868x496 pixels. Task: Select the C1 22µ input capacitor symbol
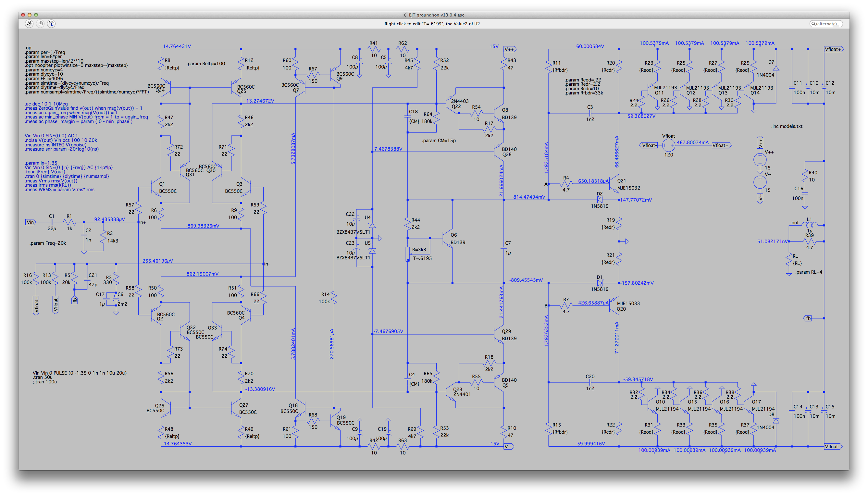(52, 222)
